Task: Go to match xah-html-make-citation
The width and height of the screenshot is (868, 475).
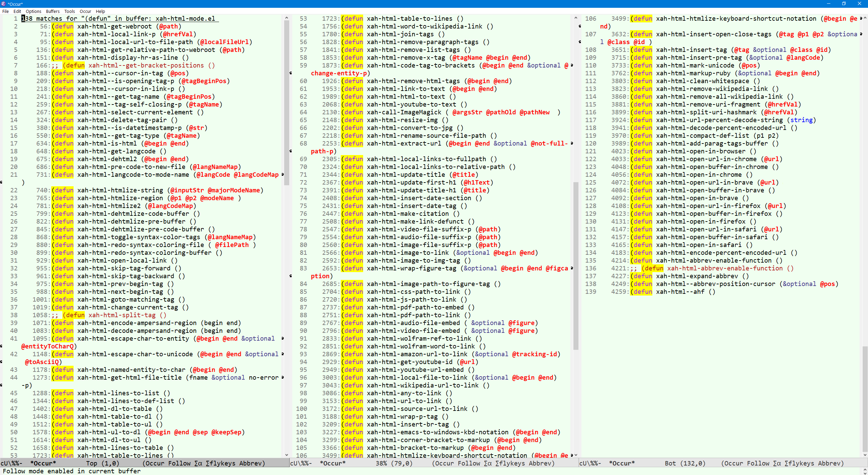Action: point(408,214)
